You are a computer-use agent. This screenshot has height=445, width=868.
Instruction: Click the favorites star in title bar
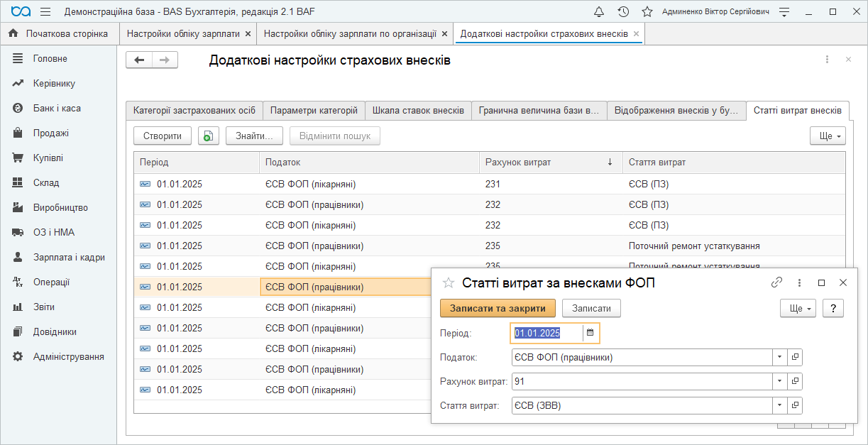click(x=647, y=12)
